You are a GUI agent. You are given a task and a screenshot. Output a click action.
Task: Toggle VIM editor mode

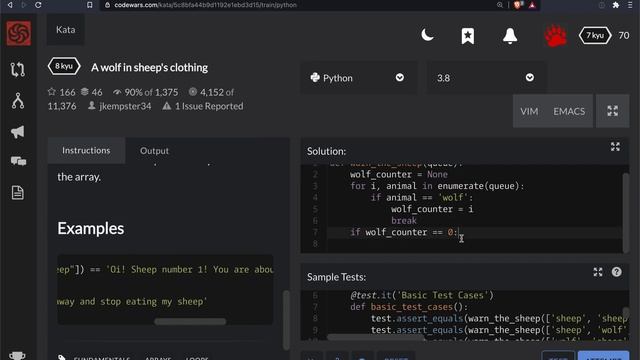(529, 111)
